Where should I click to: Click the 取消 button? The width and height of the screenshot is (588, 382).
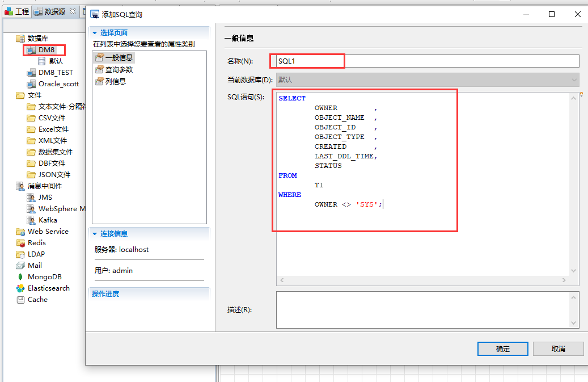(558, 349)
